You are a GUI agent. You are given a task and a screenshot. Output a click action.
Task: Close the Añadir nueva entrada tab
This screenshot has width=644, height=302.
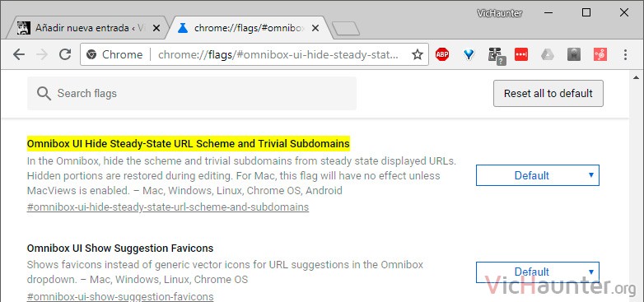pyautogui.click(x=156, y=28)
